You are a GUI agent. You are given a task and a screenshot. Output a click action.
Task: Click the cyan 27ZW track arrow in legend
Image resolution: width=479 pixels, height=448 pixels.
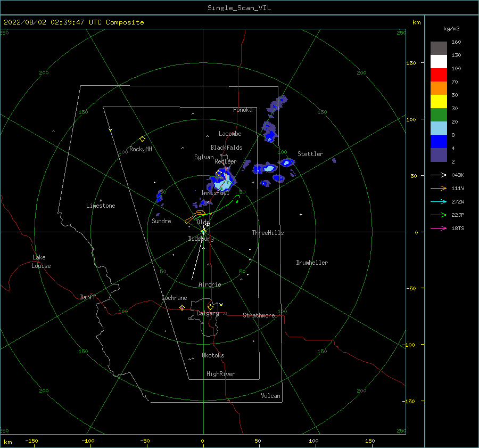[439, 201]
